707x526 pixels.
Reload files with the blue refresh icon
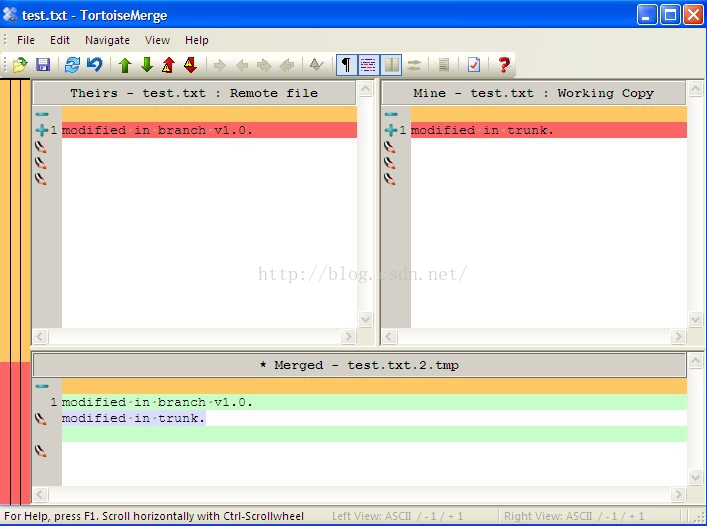click(x=72, y=65)
